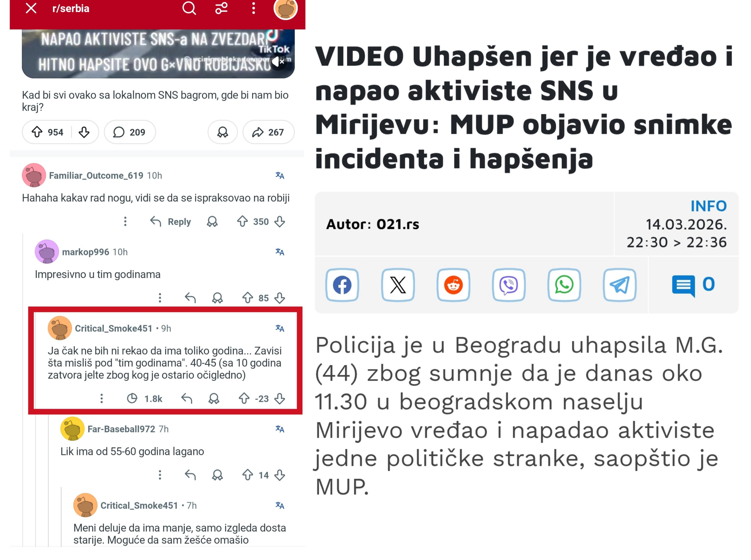
Task: Open options menu on Critical_Smoke451's 9h comment
Action: click(101, 398)
